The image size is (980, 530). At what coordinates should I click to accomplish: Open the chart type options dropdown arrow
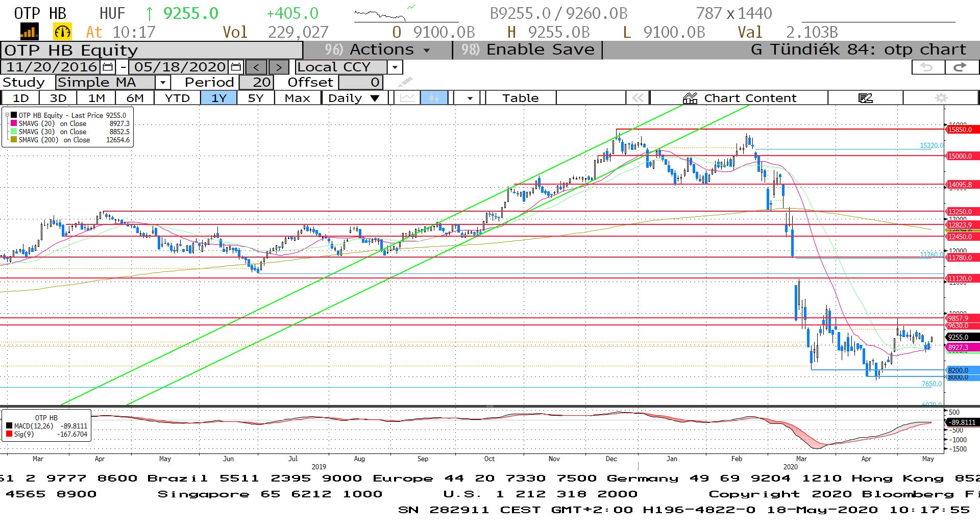pos(470,98)
